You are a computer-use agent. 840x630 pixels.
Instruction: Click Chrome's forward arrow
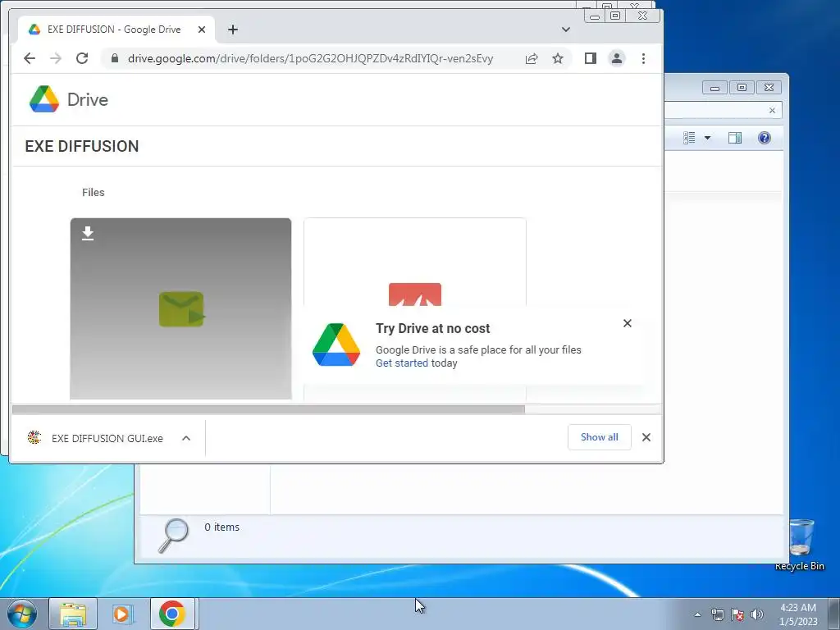pos(56,58)
